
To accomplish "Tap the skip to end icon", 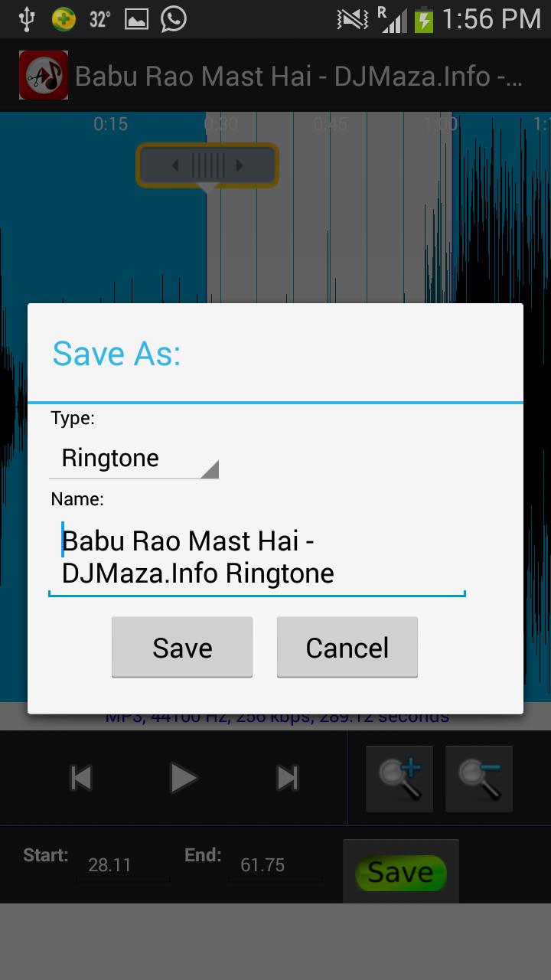I will coord(288,779).
